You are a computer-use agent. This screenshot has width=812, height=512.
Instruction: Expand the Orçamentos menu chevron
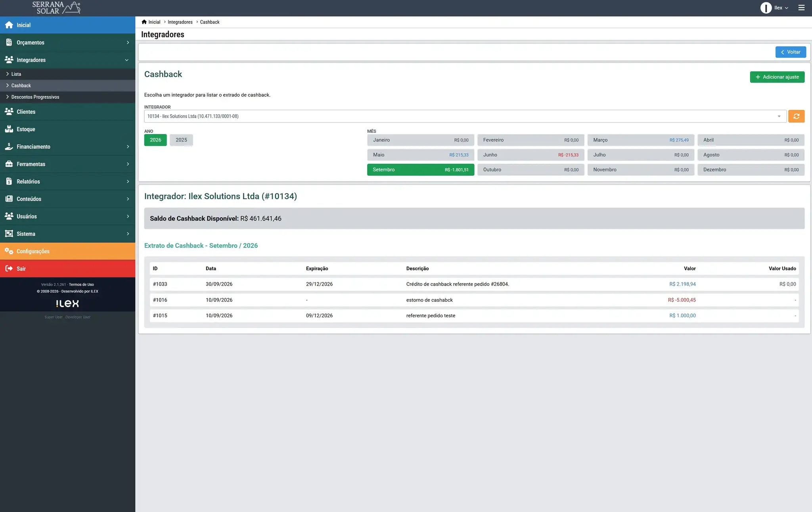pos(128,42)
